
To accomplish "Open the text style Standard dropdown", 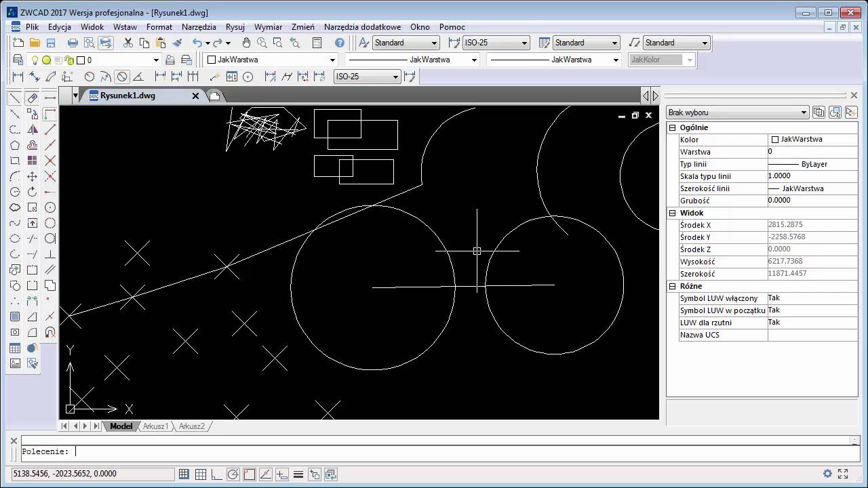I will click(406, 43).
